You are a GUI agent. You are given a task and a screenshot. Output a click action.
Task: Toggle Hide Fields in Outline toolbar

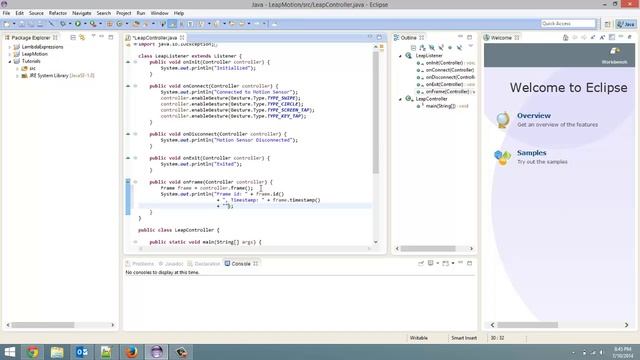[432, 48]
